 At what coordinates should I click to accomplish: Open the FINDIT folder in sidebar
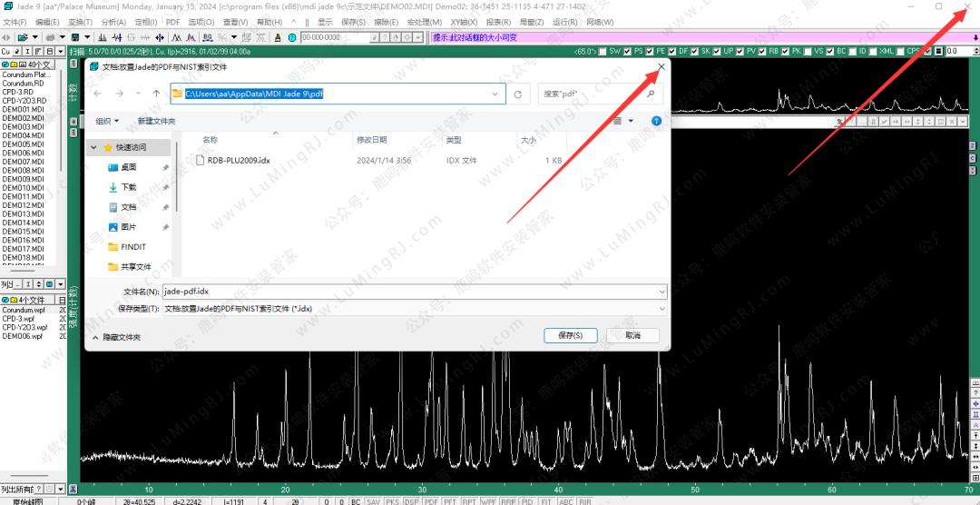[x=132, y=247]
